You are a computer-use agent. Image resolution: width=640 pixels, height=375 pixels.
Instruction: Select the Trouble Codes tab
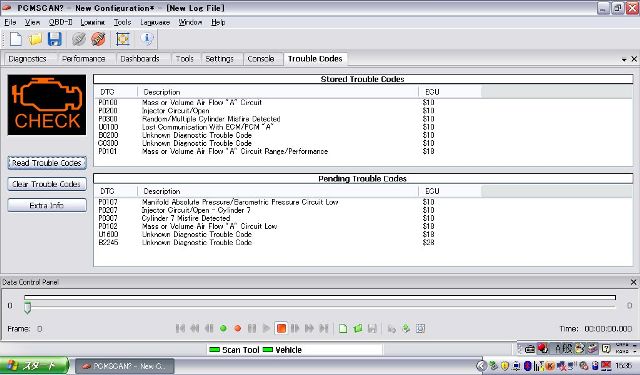[x=315, y=59]
